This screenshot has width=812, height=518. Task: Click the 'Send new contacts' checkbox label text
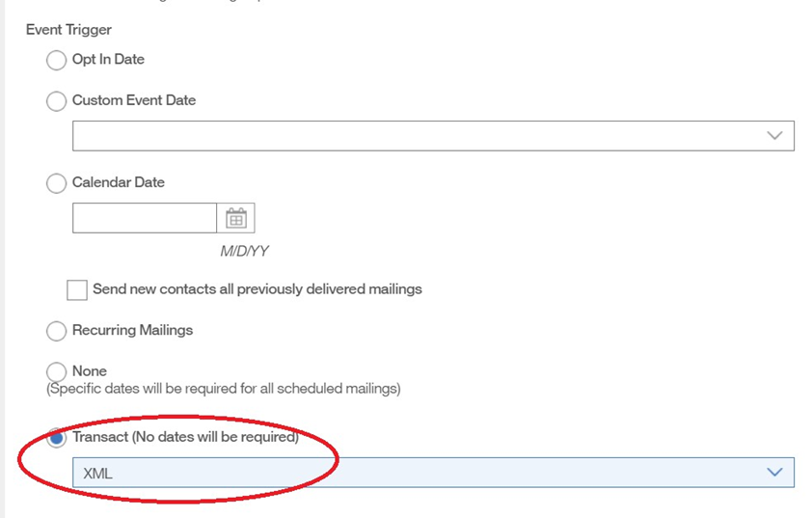pos(257,289)
